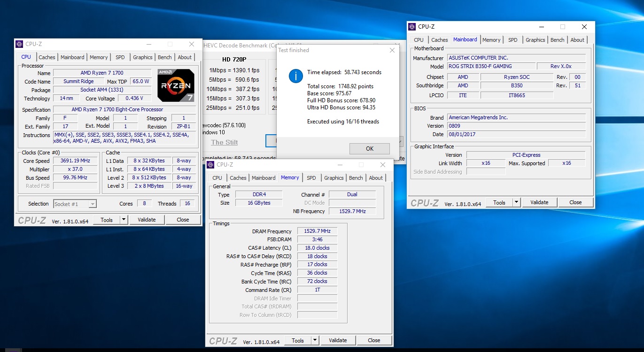
Task: Click CPU-Z app icon in Memory window title bar
Action: 210,165
